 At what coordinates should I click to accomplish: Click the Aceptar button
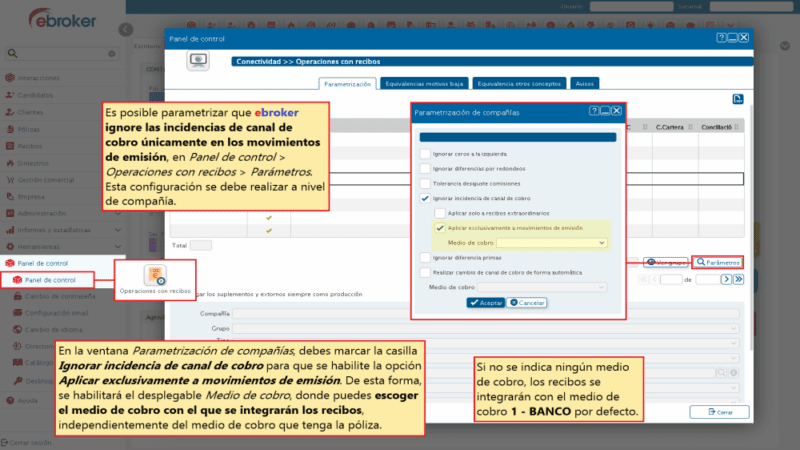(486, 303)
